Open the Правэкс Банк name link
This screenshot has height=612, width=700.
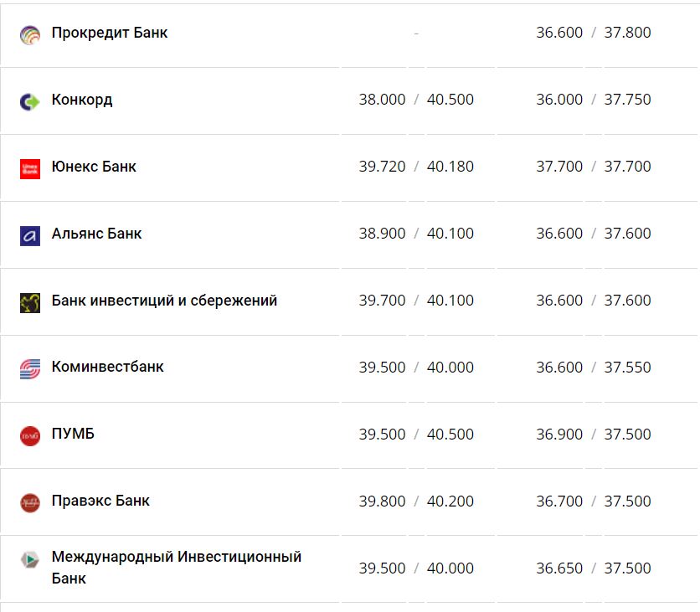100,501
